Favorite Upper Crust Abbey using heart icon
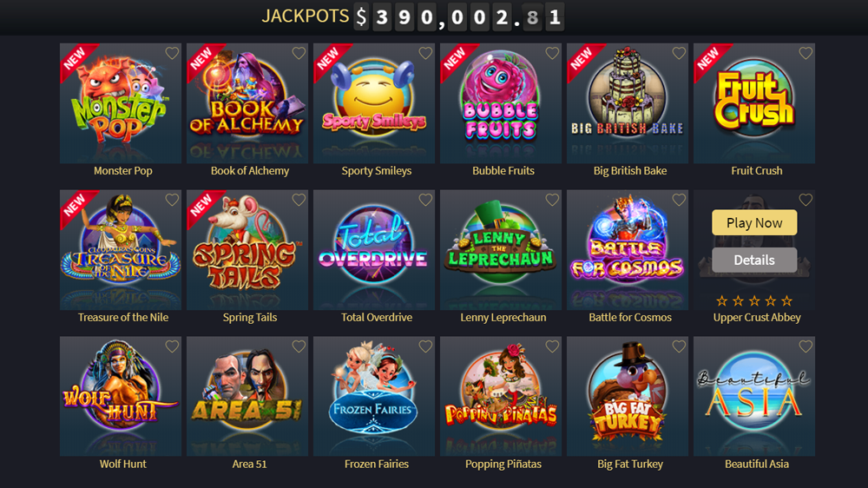The image size is (868, 488). pyautogui.click(x=806, y=200)
